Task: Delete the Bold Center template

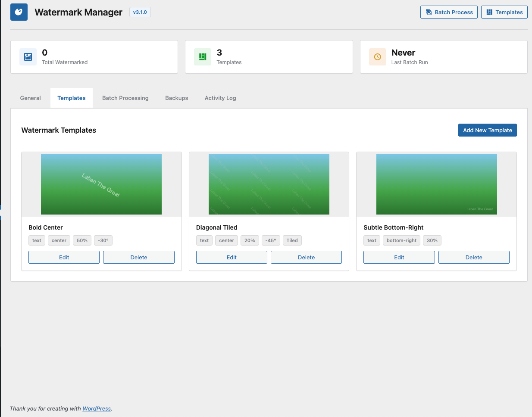Action: [138, 257]
